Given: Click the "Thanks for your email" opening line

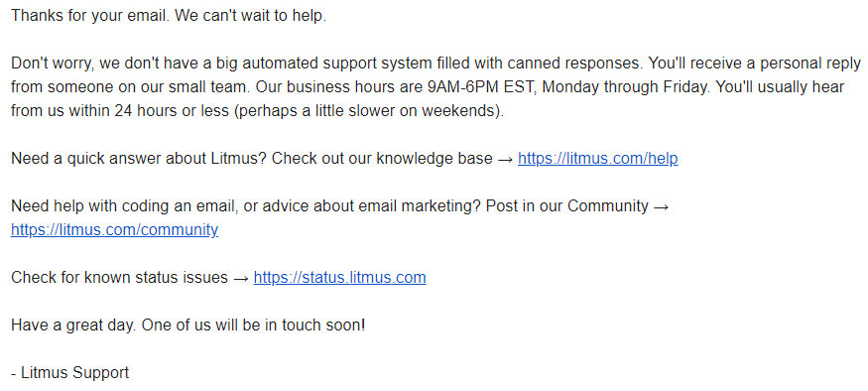Looking at the screenshot, I should click(90, 16).
